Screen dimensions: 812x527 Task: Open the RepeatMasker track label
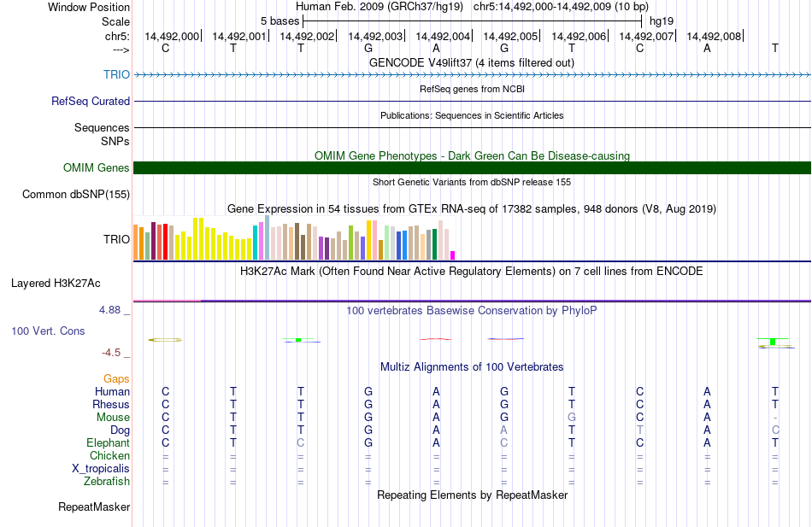pyautogui.click(x=94, y=507)
